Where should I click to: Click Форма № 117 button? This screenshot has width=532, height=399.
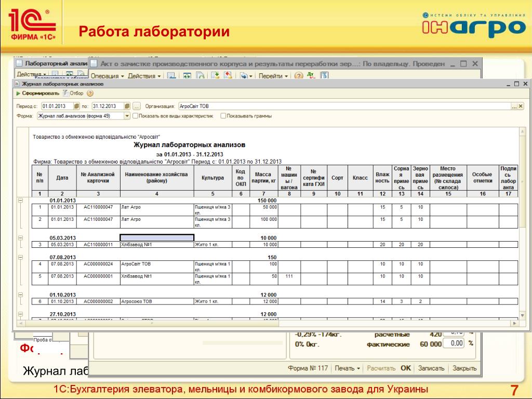point(308,368)
